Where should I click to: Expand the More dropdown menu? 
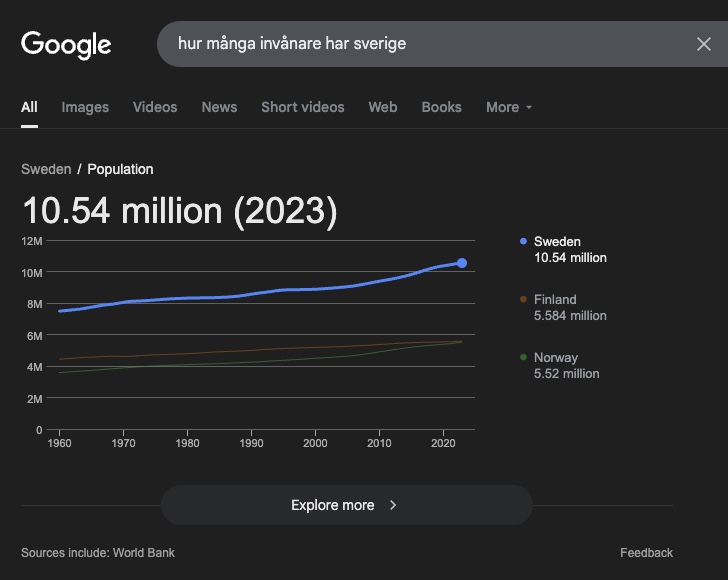[x=509, y=107]
